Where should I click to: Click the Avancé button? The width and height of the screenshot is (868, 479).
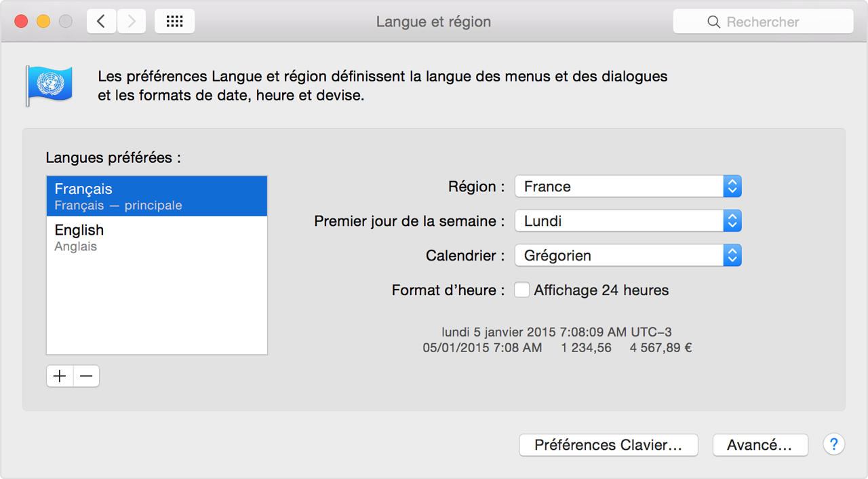pyautogui.click(x=759, y=445)
